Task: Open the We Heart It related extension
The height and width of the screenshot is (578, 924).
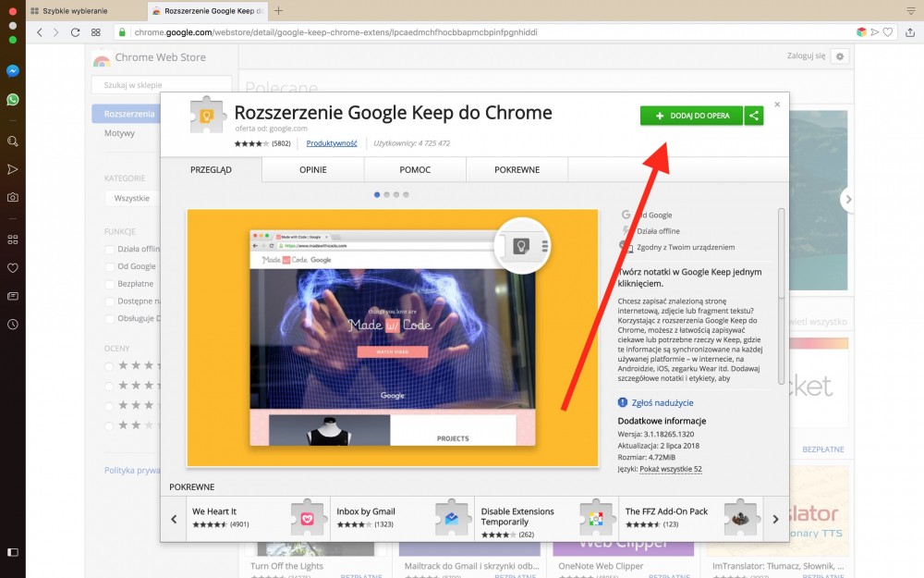Action: coord(258,519)
